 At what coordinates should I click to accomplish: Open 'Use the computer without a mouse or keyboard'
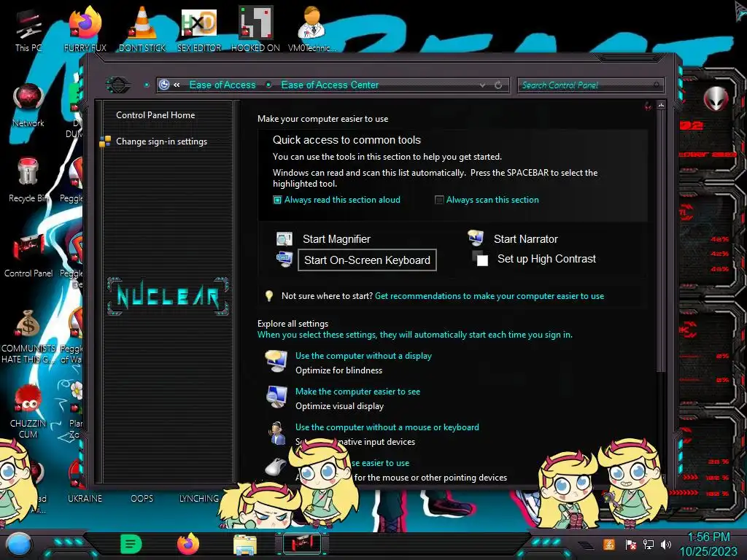[387, 427]
